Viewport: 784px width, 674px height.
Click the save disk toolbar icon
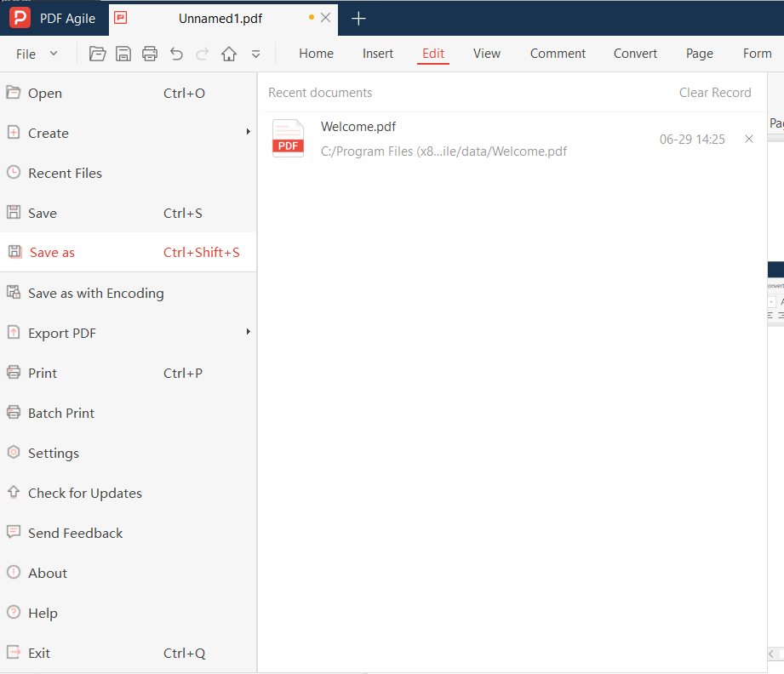(x=123, y=54)
